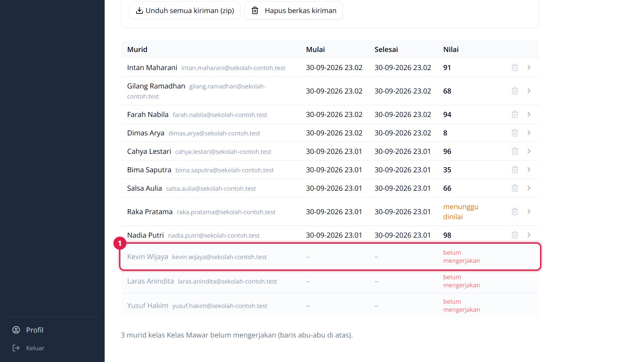Click the Murid column header

pos(137,49)
